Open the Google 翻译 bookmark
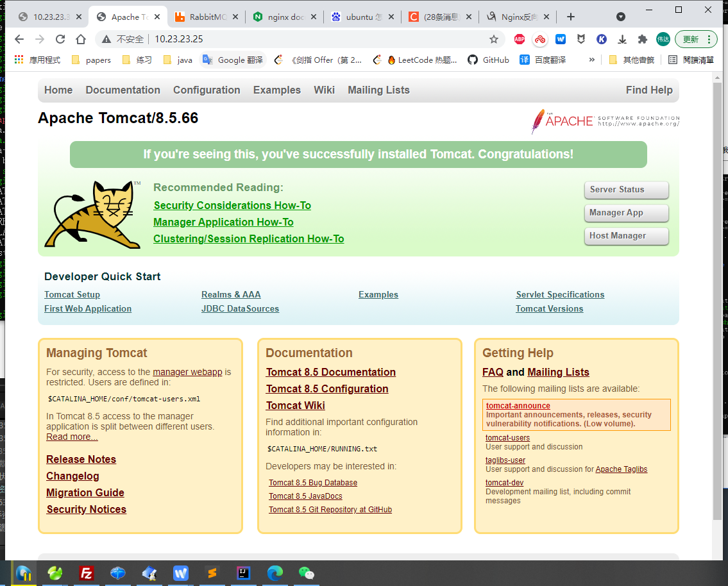The width and height of the screenshot is (728, 586). point(233,60)
